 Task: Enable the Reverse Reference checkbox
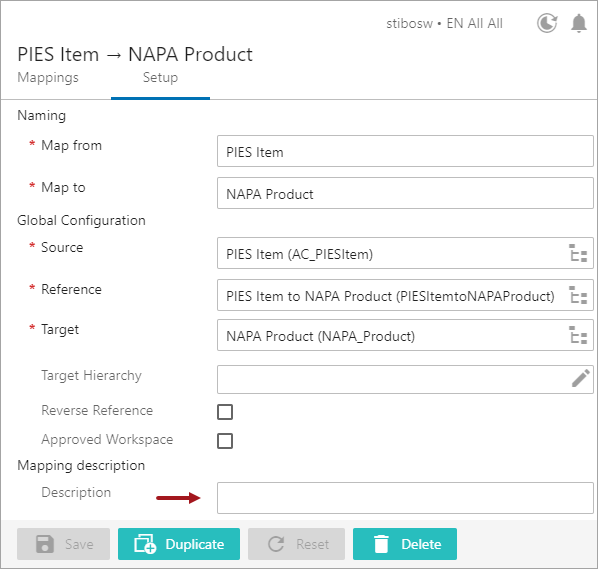click(225, 412)
